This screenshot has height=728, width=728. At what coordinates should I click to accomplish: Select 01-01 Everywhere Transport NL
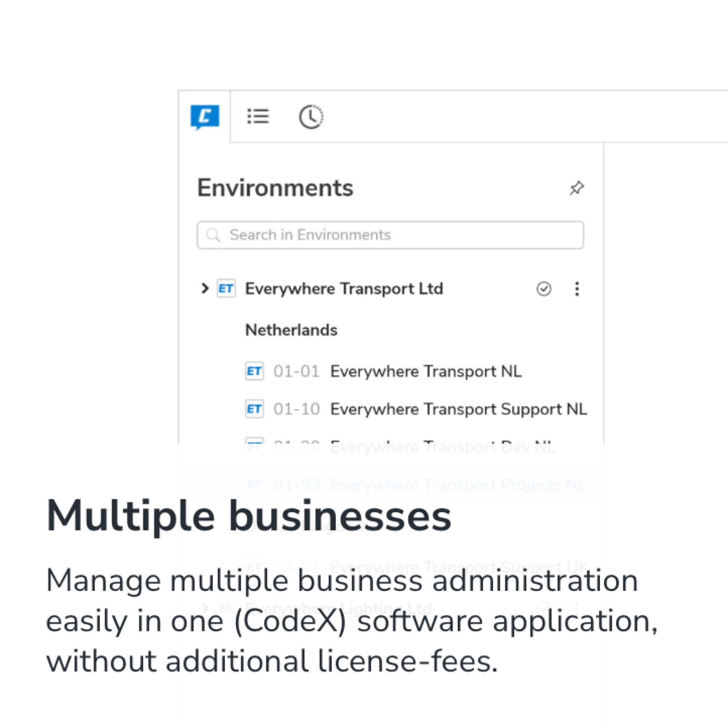(397, 371)
